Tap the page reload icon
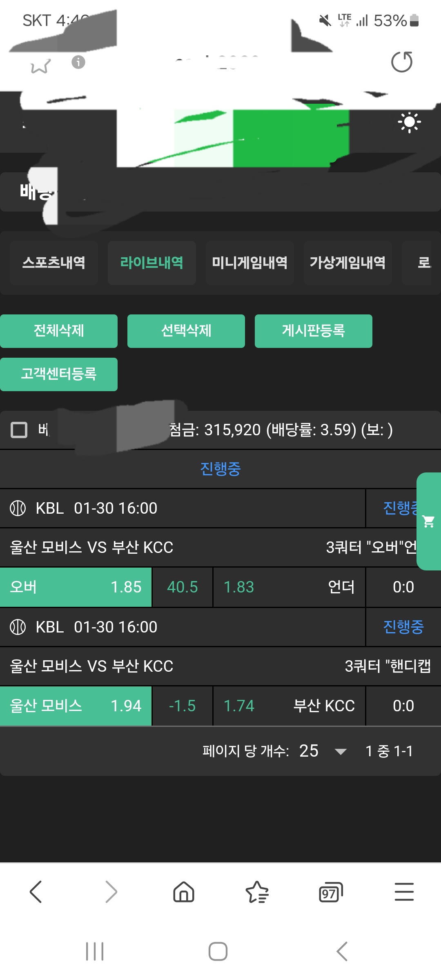Image resolution: width=441 pixels, height=980 pixels. coord(402,62)
